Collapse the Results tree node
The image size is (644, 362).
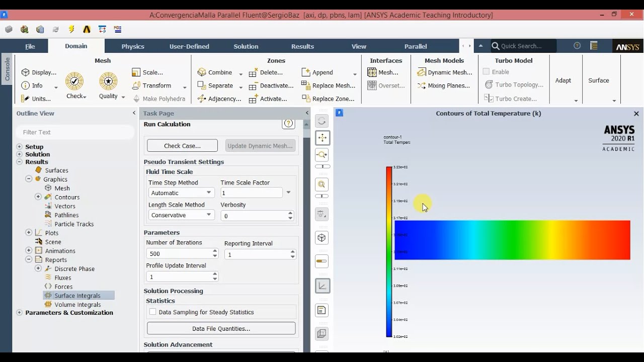[19, 162]
